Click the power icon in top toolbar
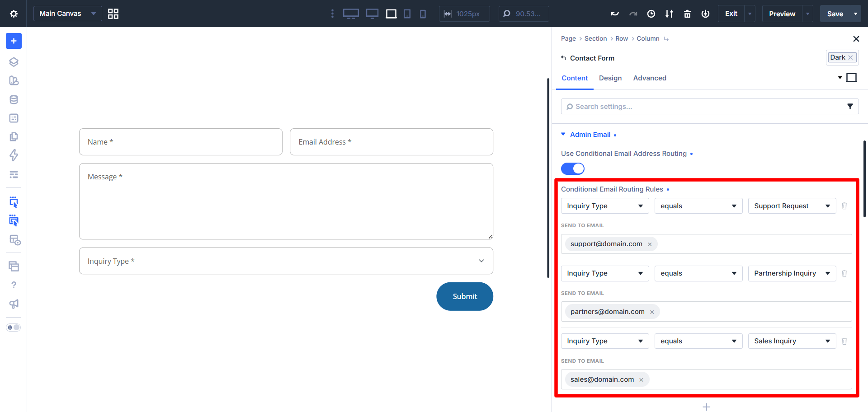The image size is (868, 412). pos(705,14)
